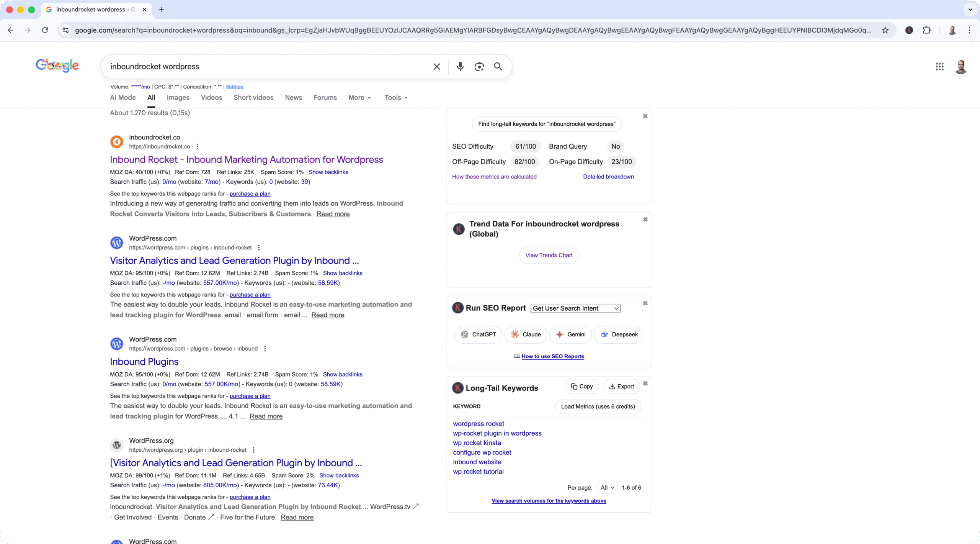Click the View Trends Chart button

click(549, 255)
